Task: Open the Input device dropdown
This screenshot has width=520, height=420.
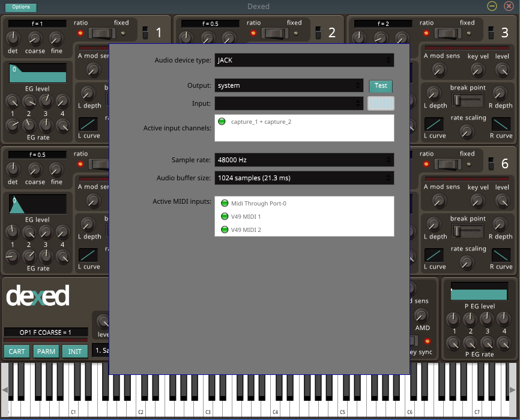Action: tap(289, 103)
